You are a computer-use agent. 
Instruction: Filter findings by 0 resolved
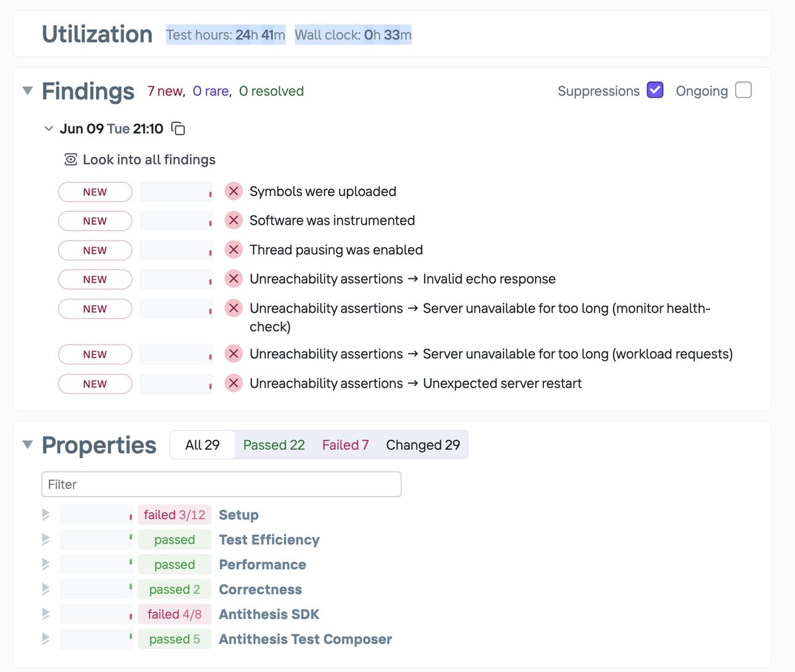coord(271,91)
